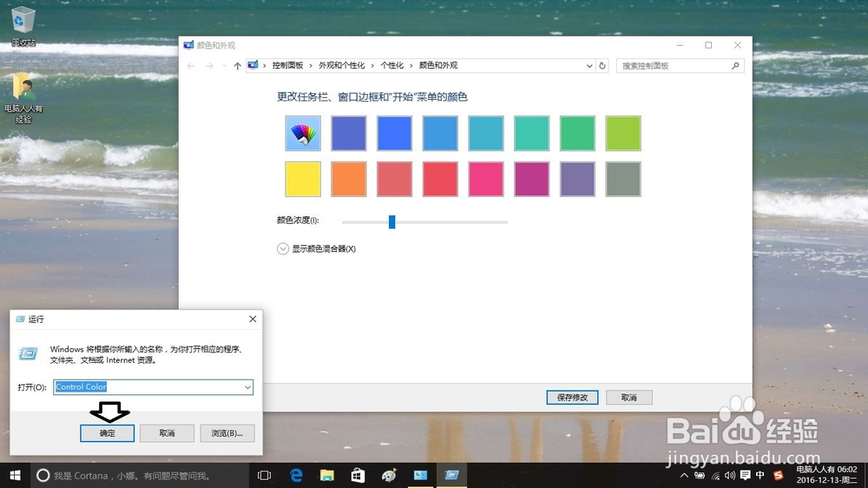
Task: Click the 控制面板 breadcrumb
Action: [x=287, y=65]
